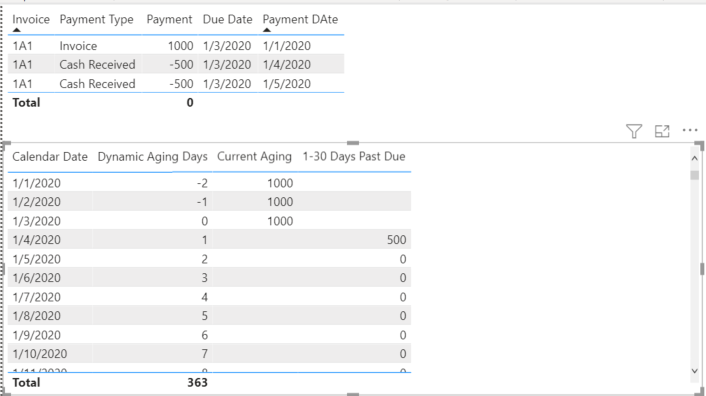Select the Total label in lower table
The image size is (706, 396).
coord(26,382)
